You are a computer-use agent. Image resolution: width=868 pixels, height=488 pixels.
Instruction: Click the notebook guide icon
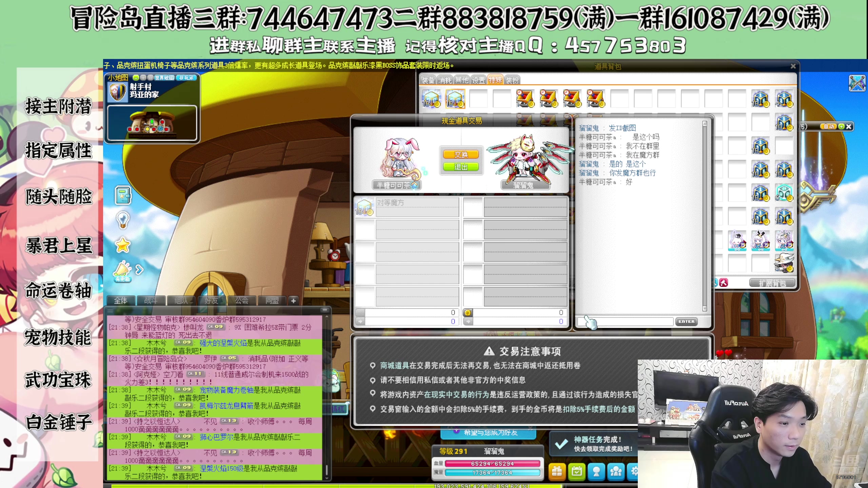123,196
